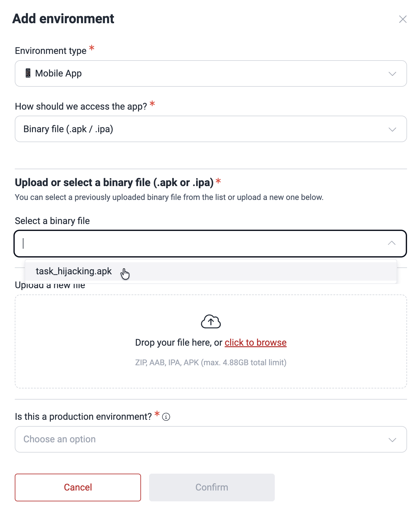Viewport: 420px width, 517px height.
Task: Click the 'click to browse' link
Action: pos(255,342)
